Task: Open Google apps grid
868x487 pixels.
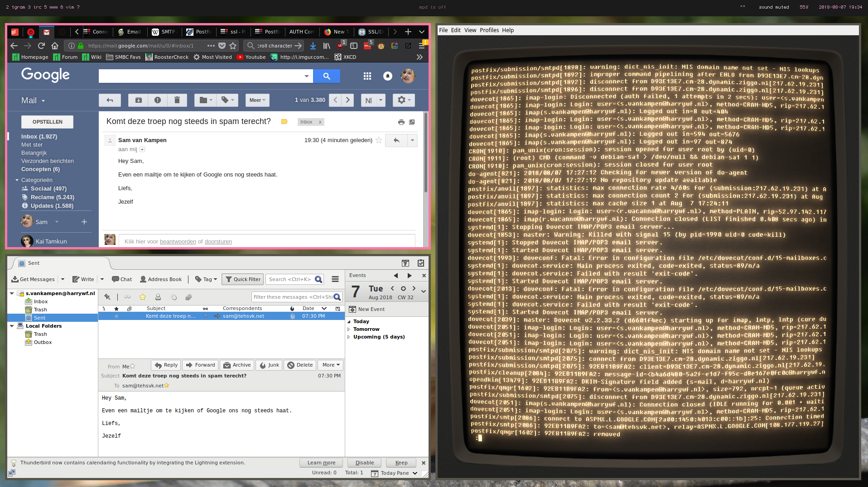Action: coord(367,76)
